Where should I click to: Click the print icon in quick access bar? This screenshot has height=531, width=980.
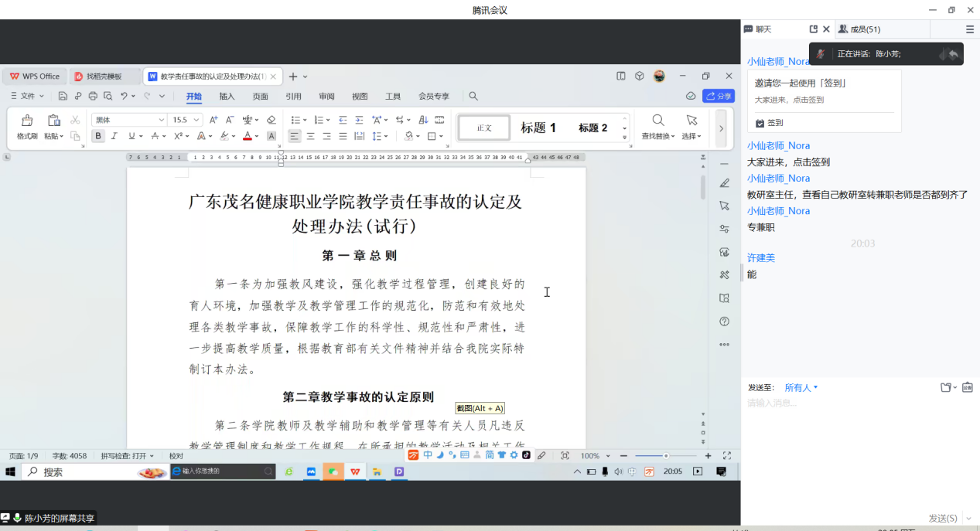[93, 97]
